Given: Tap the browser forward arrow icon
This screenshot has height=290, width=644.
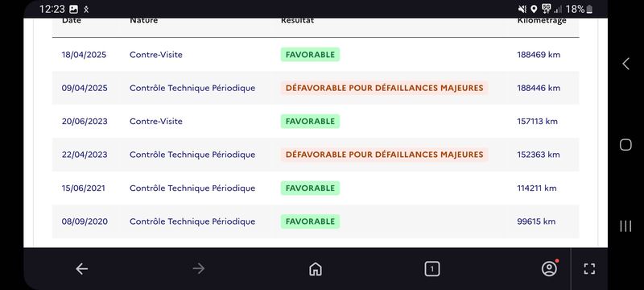Looking at the screenshot, I should click(x=198, y=269).
